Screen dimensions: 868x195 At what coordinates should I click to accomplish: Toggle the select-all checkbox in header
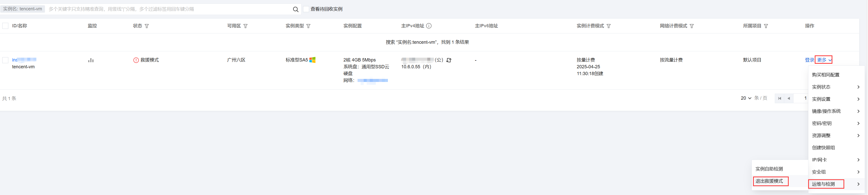click(5, 26)
